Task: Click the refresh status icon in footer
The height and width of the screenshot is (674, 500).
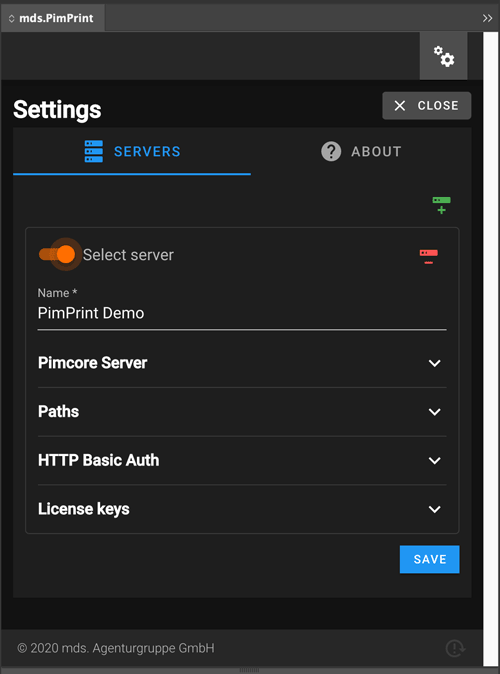Action: [x=455, y=648]
